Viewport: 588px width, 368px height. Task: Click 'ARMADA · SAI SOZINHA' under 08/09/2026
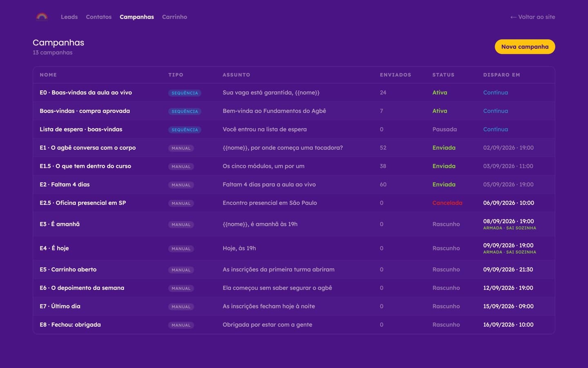click(510, 228)
